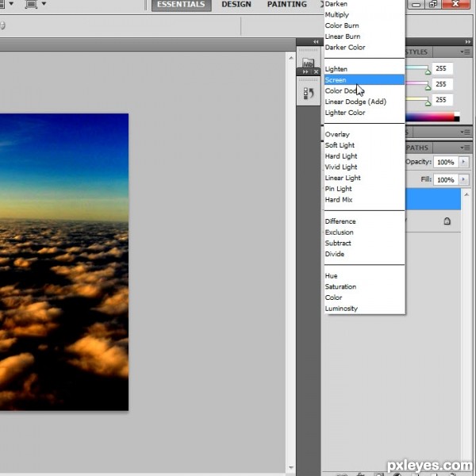Restore down the application window
Viewport: 476px width, 476px height.
tap(433, 4)
